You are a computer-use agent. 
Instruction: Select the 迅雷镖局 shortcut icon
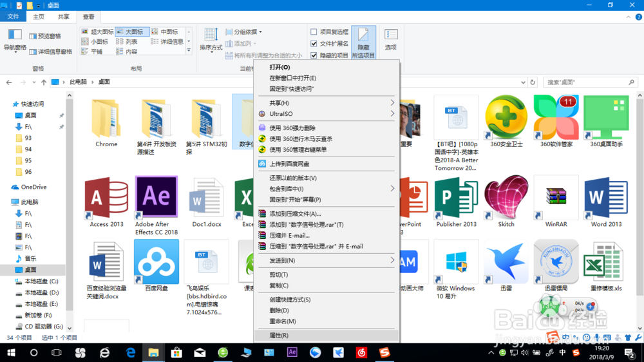click(x=556, y=262)
